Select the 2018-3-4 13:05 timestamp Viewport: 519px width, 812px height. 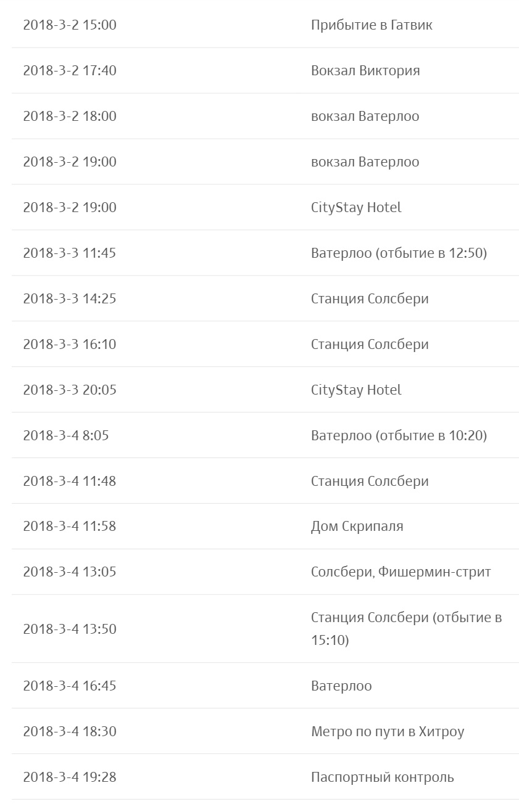coord(70,572)
